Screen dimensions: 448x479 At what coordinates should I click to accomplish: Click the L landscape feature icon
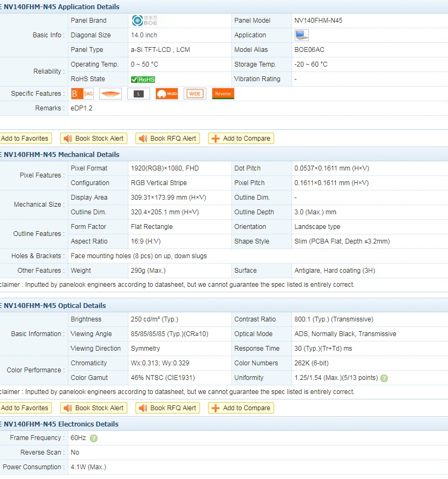(139, 94)
